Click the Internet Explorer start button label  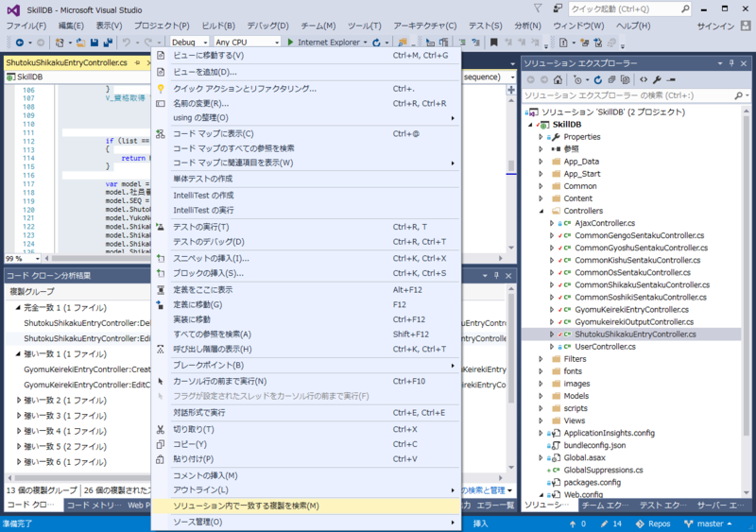click(x=329, y=43)
